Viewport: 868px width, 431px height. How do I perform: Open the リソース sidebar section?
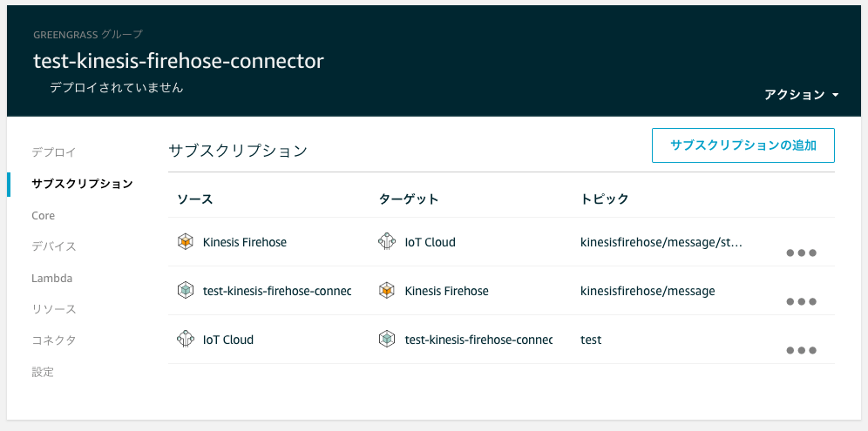(54, 309)
